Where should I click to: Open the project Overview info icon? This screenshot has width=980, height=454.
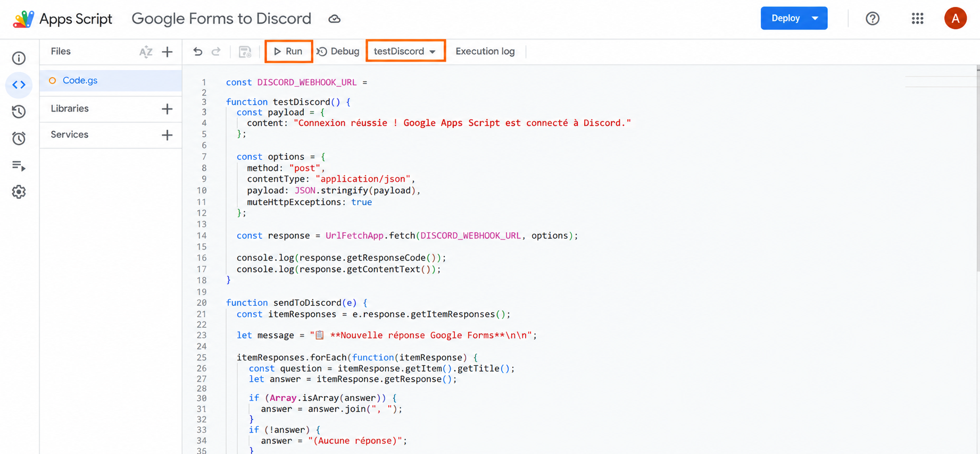point(19,58)
